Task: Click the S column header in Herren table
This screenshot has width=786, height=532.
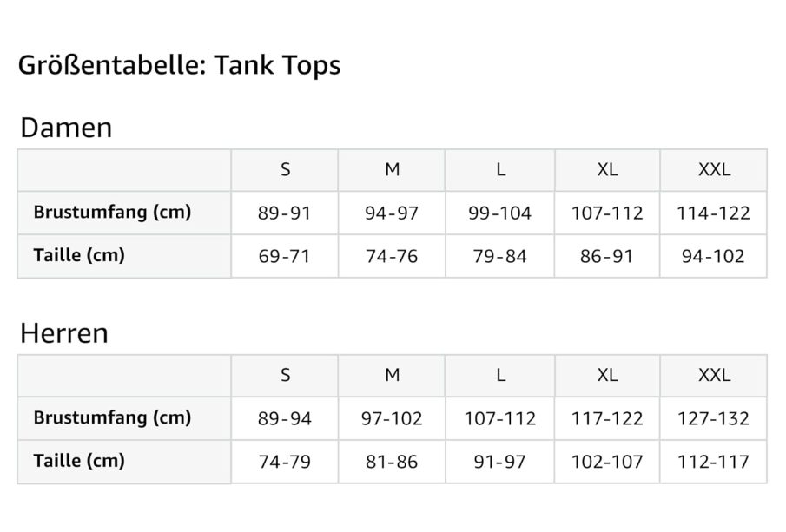Action: (x=285, y=375)
